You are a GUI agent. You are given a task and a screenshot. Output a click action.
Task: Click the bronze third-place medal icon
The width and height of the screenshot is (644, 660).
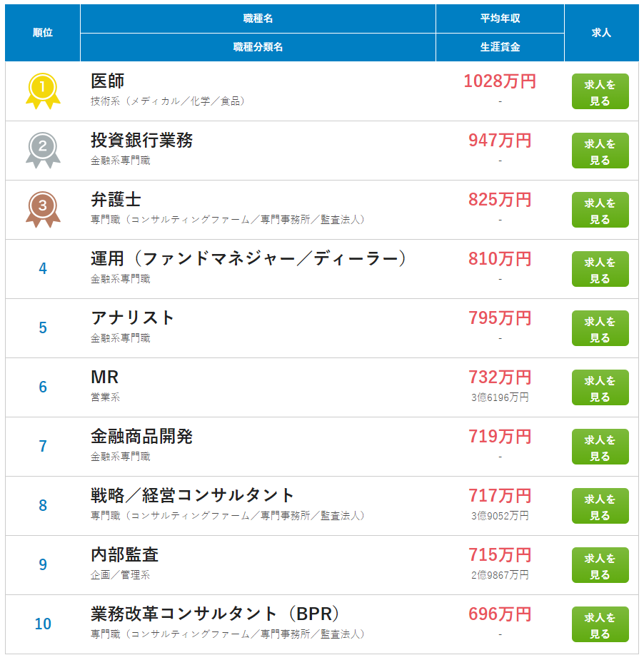(x=43, y=210)
